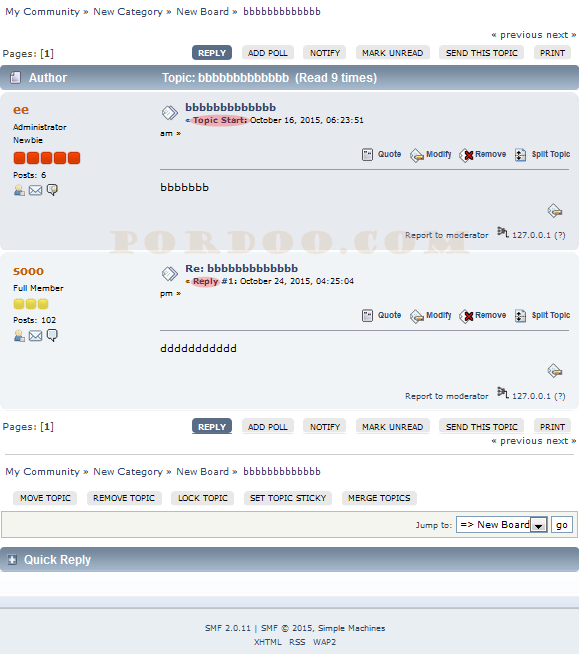Remove the first post with red X
579x654 pixels.
[x=467, y=155]
